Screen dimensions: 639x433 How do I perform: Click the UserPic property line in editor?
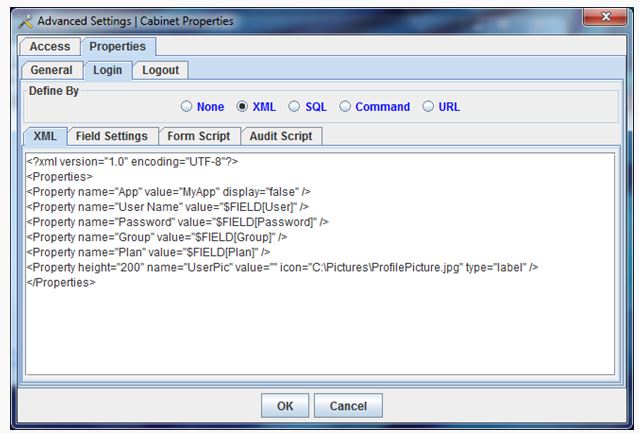(282, 267)
